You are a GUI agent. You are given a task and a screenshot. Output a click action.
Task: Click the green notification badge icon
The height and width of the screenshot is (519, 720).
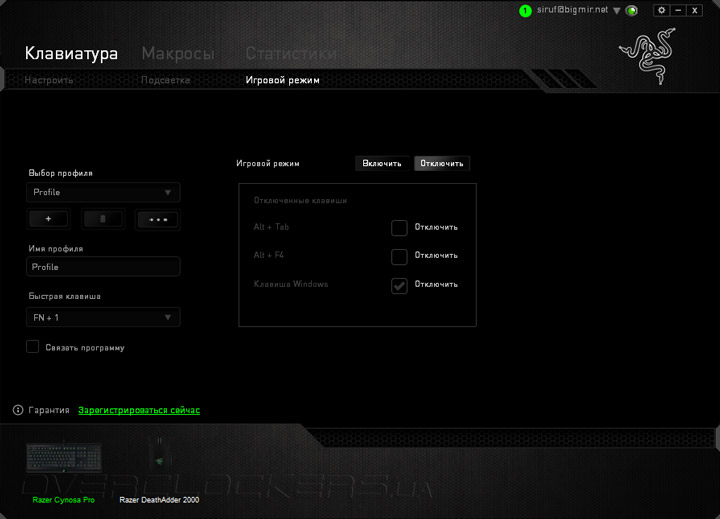tap(525, 11)
